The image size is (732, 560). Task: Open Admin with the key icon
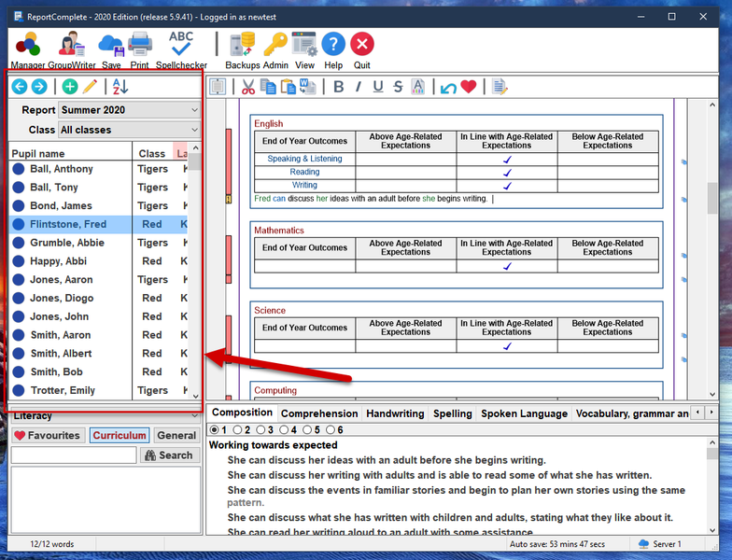pos(275,50)
